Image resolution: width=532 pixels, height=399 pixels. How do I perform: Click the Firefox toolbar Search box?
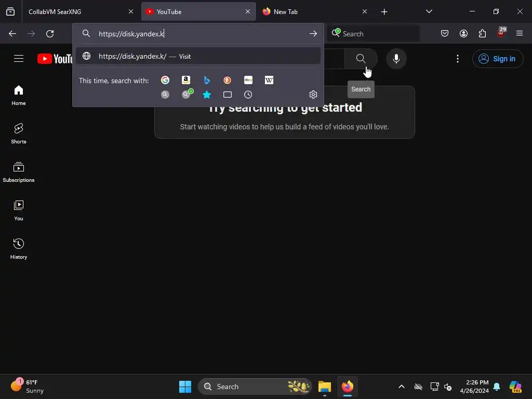coord(374,34)
